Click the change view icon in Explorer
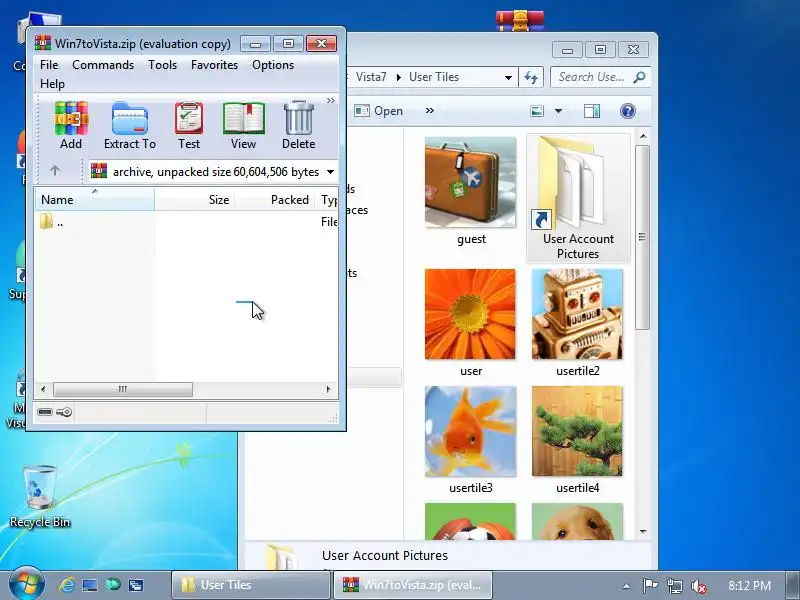Image resolution: width=800 pixels, height=600 pixels. (x=537, y=111)
